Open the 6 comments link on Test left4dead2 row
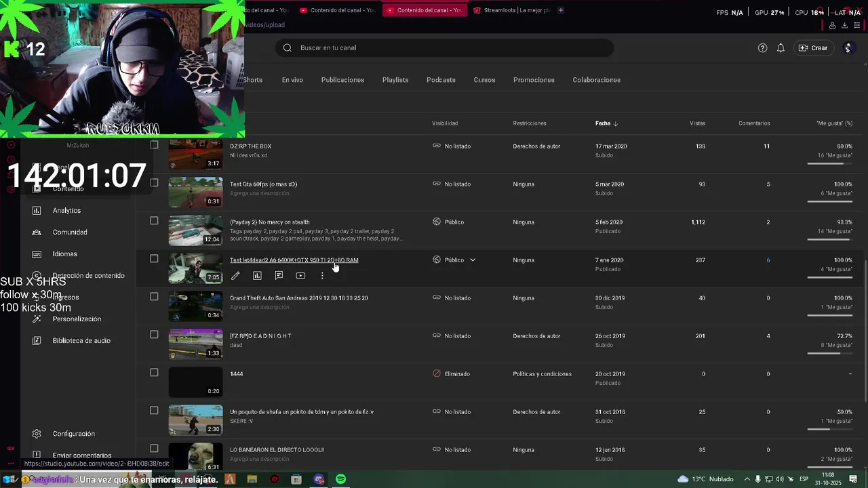 pyautogui.click(x=768, y=260)
